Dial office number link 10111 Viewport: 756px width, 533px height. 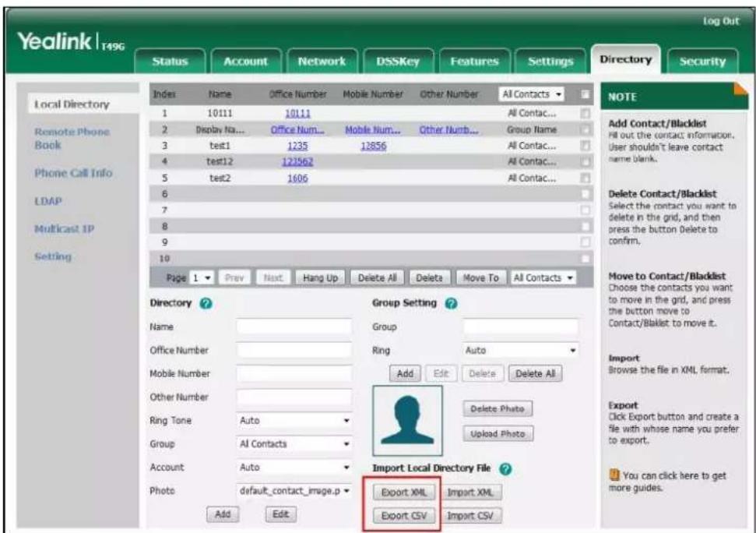click(x=297, y=113)
